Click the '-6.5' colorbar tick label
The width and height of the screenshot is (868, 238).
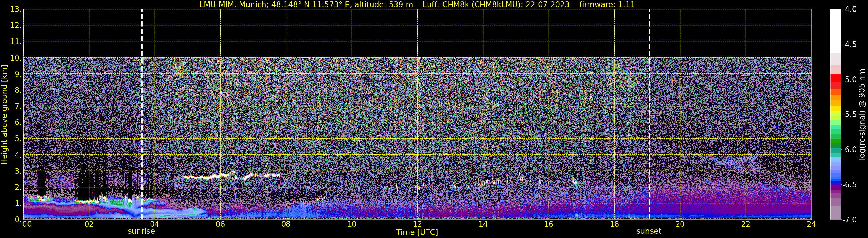pyautogui.click(x=849, y=185)
